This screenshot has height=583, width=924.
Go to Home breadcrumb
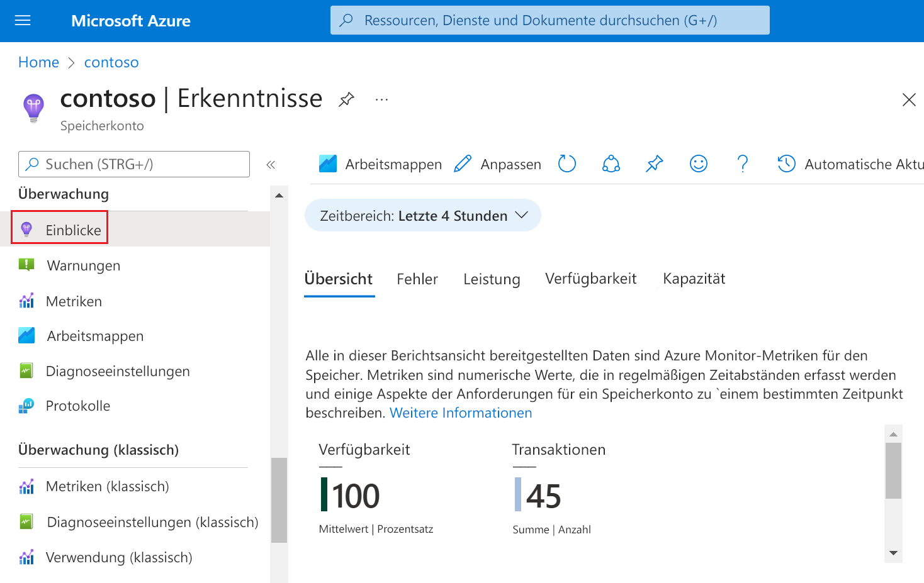coord(38,62)
